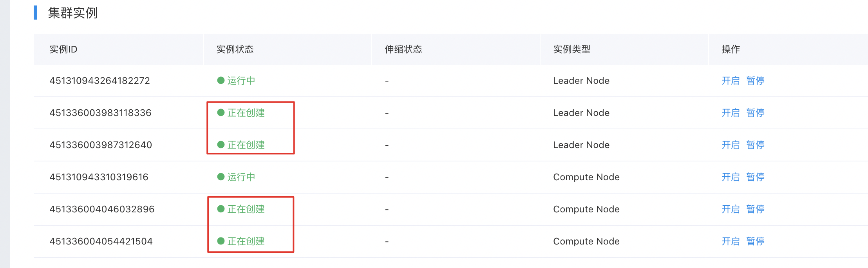Click 正在创建 status of instance 451336003983118336
The width and height of the screenshot is (868, 268).
[x=246, y=113]
